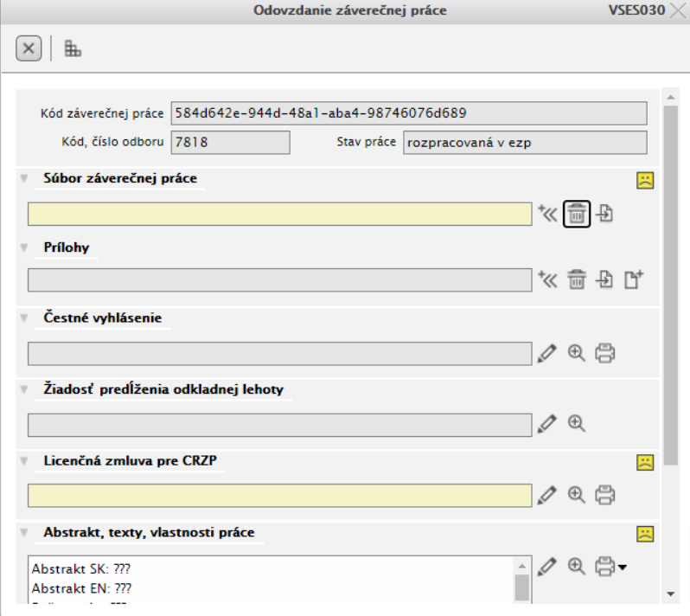690x616 pixels.
Task: Collapse the Prílohy section
Action: [23, 247]
